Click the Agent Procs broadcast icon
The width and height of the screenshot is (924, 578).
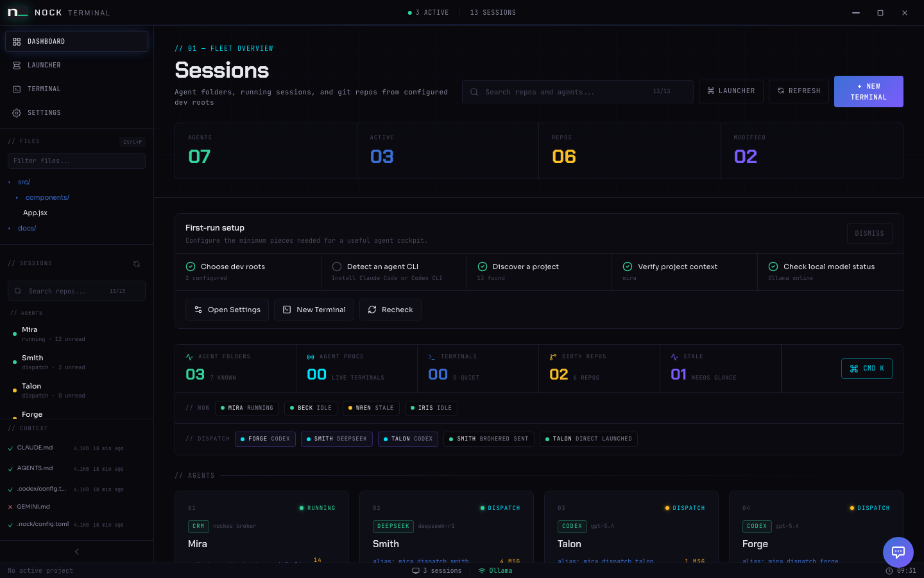311,357
